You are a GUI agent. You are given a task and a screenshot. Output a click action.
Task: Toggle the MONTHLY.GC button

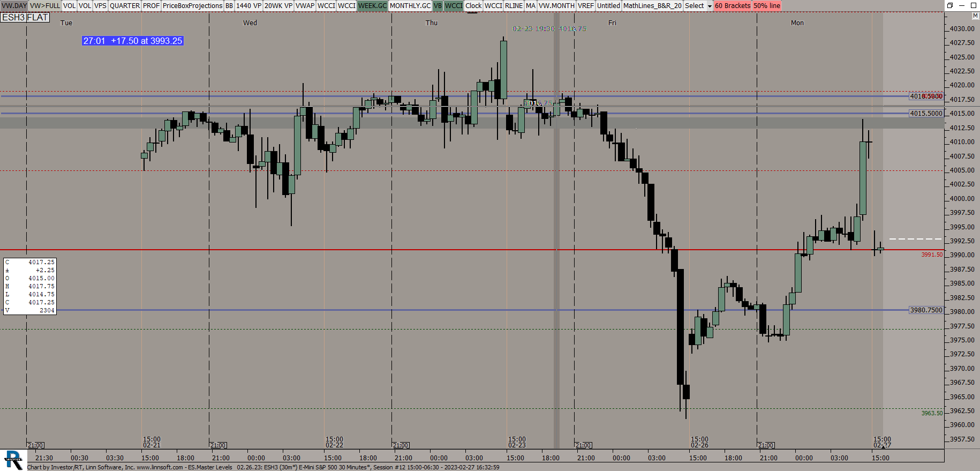coord(410,5)
